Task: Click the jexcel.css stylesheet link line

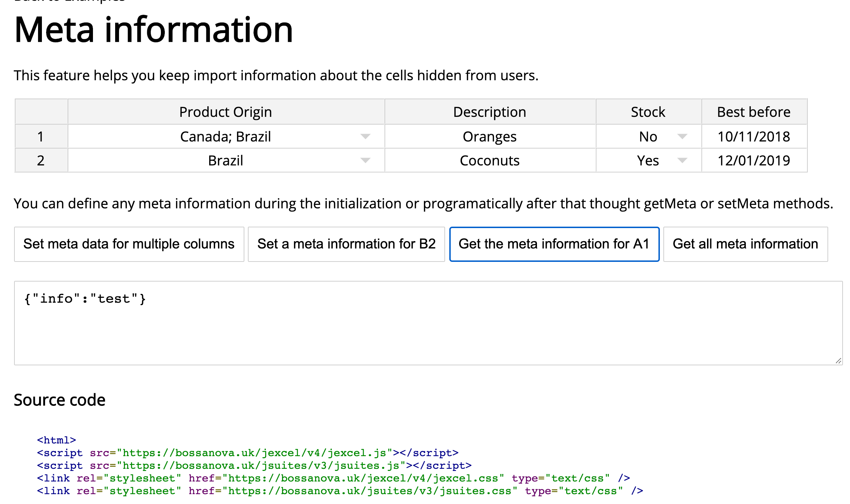Action: [x=333, y=478]
